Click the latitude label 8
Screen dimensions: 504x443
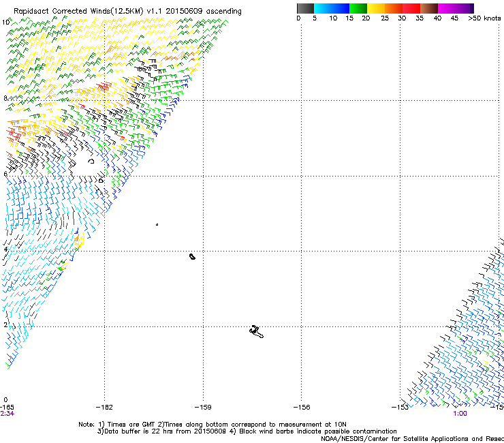coord(5,98)
